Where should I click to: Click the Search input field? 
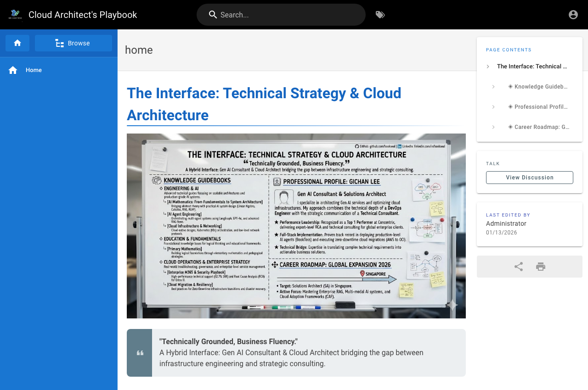point(281,15)
